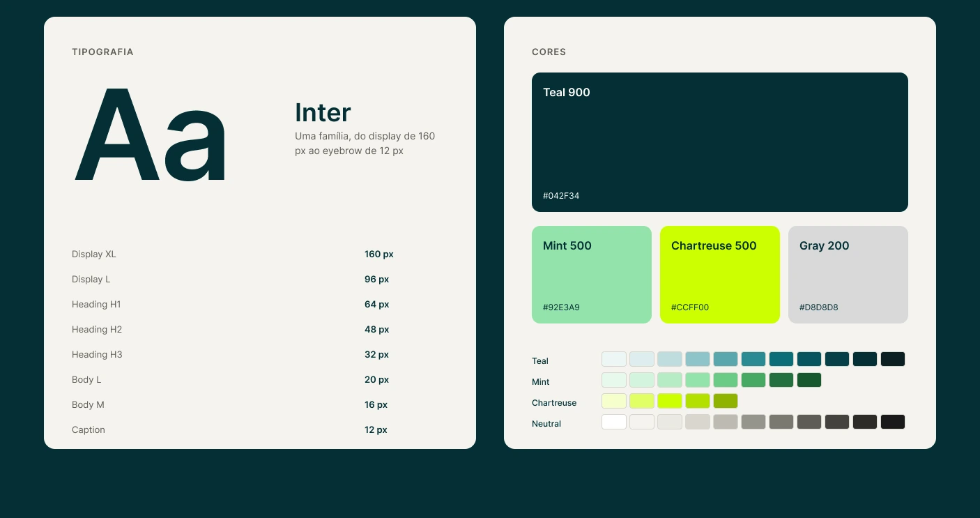Image resolution: width=980 pixels, height=518 pixels.
Task: Click the hex code #92E3A9
Action: (x=561, y=307)
